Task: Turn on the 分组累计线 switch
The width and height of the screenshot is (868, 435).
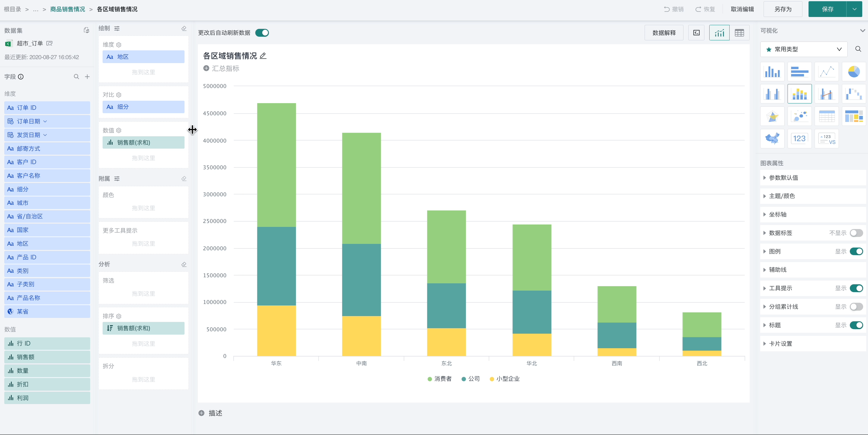Action: point(856,307)
